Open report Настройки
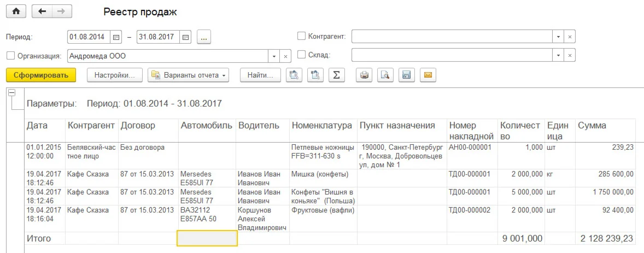The width and height of the screenshot is (644, 253). 115,75
